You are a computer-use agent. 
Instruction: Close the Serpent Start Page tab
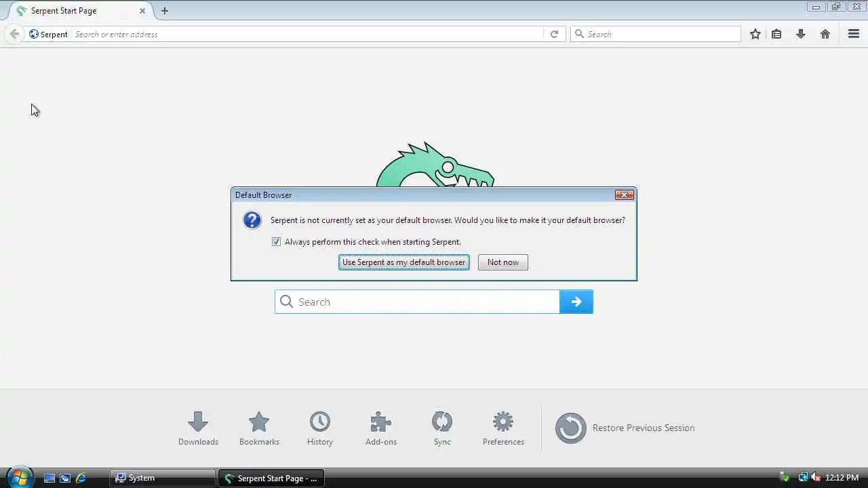coord(142,11)
